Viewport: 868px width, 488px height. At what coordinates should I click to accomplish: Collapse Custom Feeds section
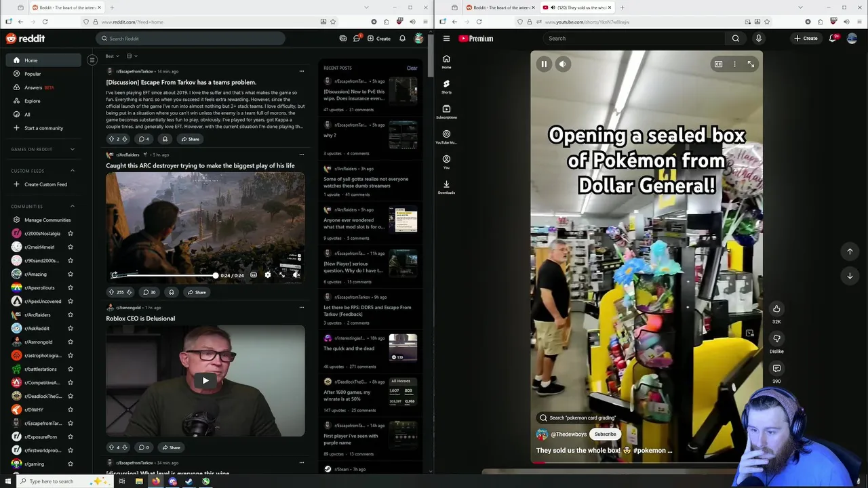pyautogui.click(x=73, y=171)
